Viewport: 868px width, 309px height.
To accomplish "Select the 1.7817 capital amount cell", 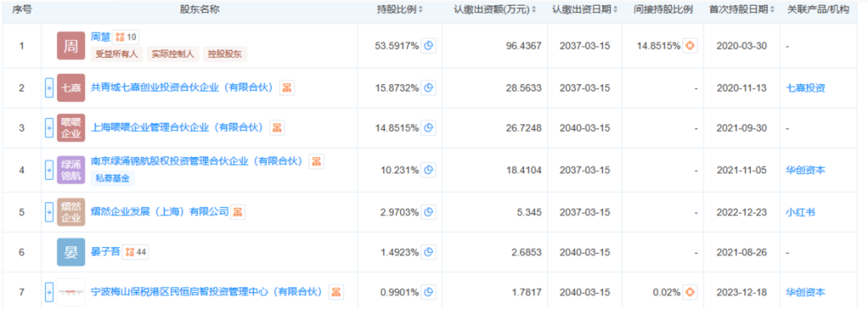I will point(526,292).
